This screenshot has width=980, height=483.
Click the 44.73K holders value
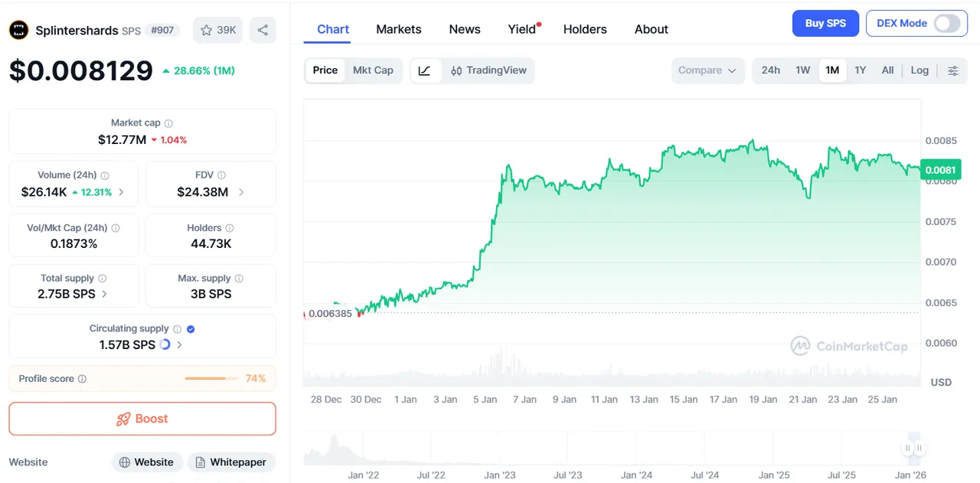point(211,244)
